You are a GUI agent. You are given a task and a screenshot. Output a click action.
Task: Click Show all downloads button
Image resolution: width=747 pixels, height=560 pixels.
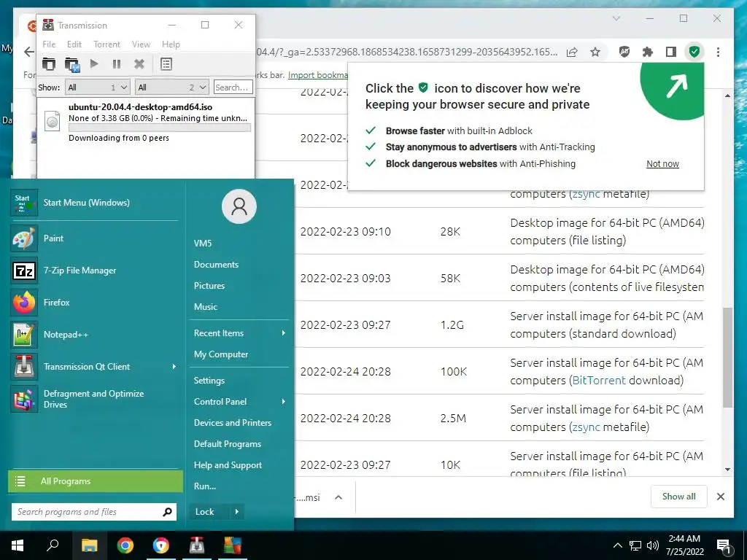tap(678, 497)
